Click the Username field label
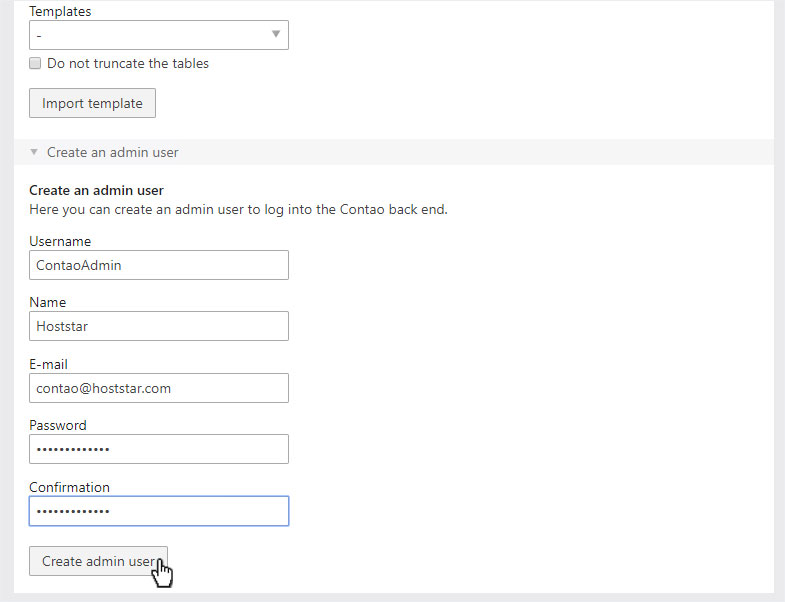 (x=60, y=241)
